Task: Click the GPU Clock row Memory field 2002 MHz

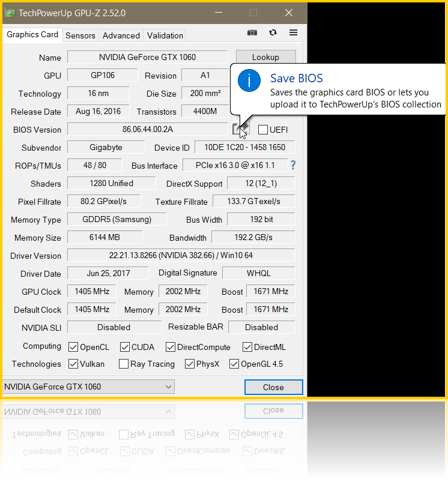Action: coord(183,291)
